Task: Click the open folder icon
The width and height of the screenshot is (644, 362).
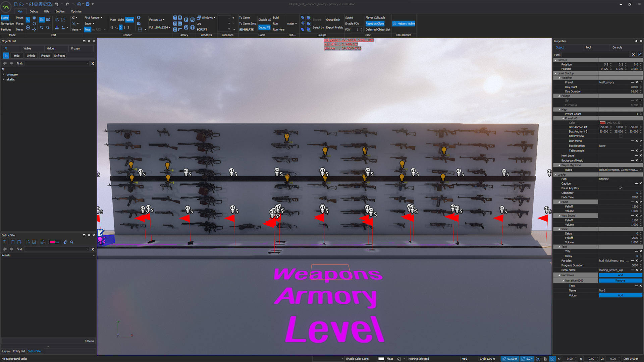Action: [x=21, y=4]
